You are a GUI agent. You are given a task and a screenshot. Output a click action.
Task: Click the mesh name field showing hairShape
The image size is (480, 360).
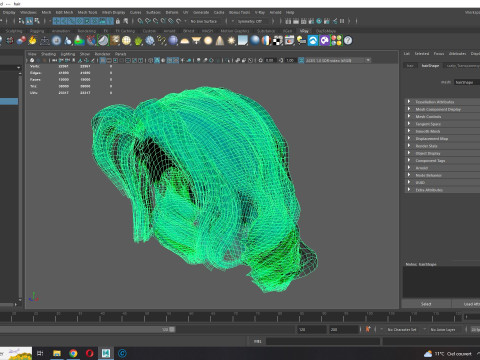click(467, 82)
